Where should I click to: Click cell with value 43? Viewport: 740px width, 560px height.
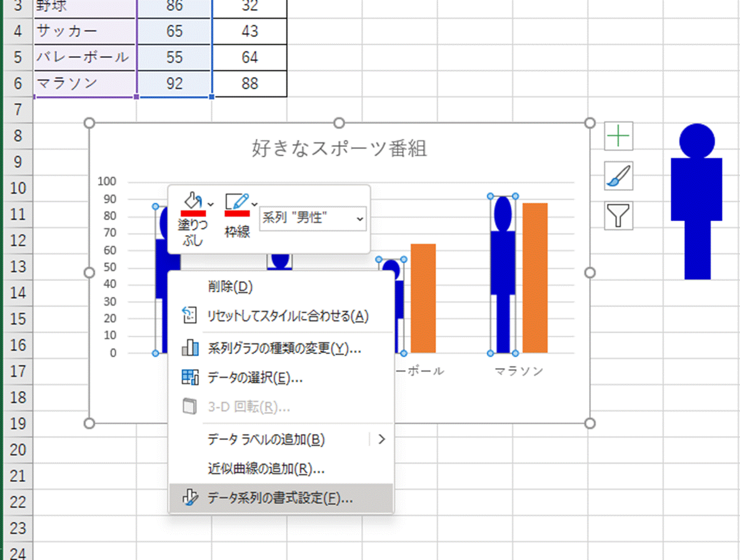pyautogui.click(x=250, y=31)
